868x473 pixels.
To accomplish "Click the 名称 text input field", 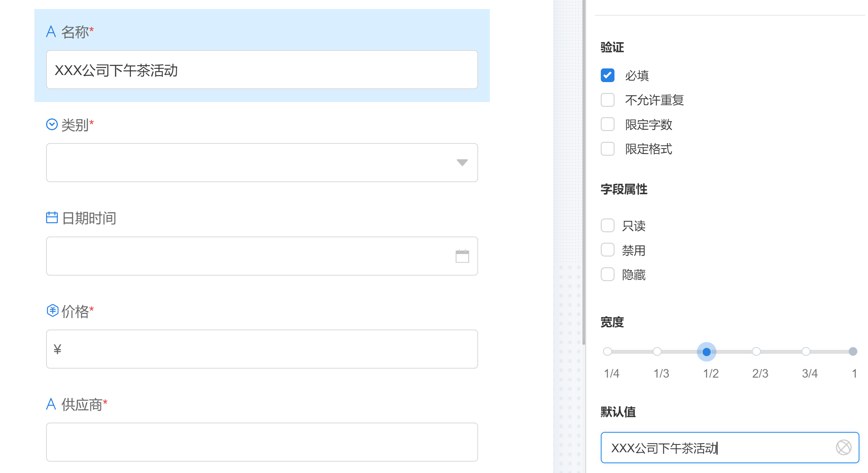I will [262, 70].
